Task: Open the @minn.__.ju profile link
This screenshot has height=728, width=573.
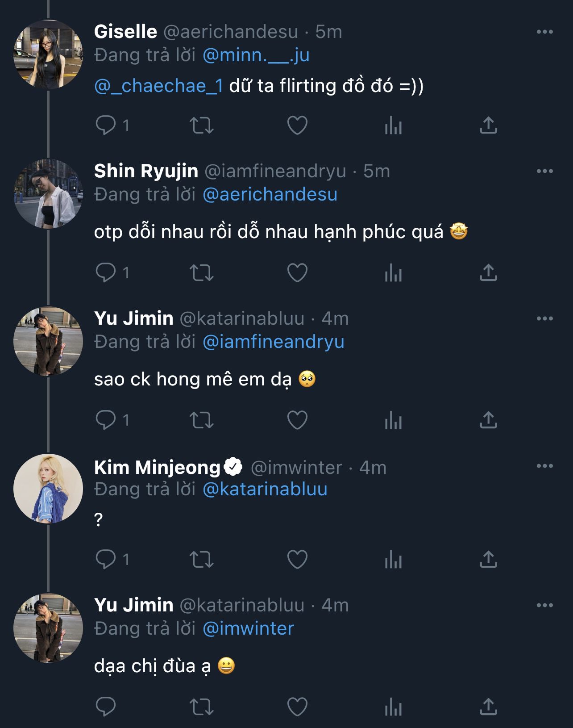Action: pyautogui.click(x=256, y=55)
